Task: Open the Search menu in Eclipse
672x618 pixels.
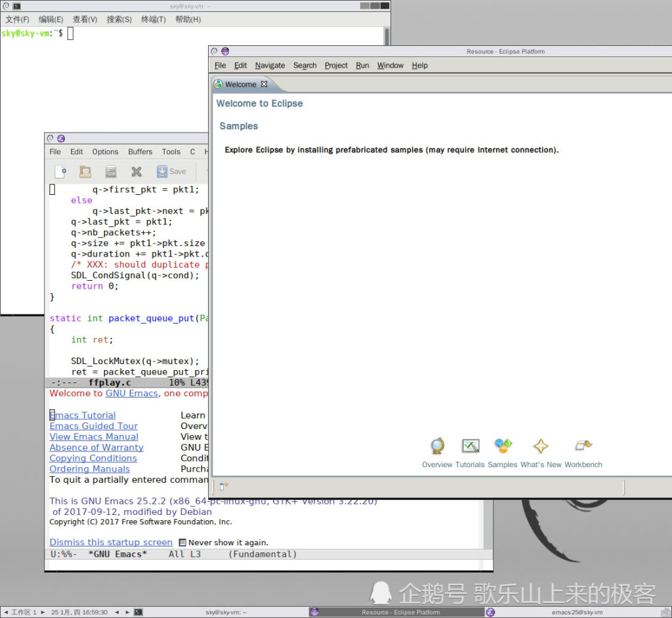Action: 304,65
